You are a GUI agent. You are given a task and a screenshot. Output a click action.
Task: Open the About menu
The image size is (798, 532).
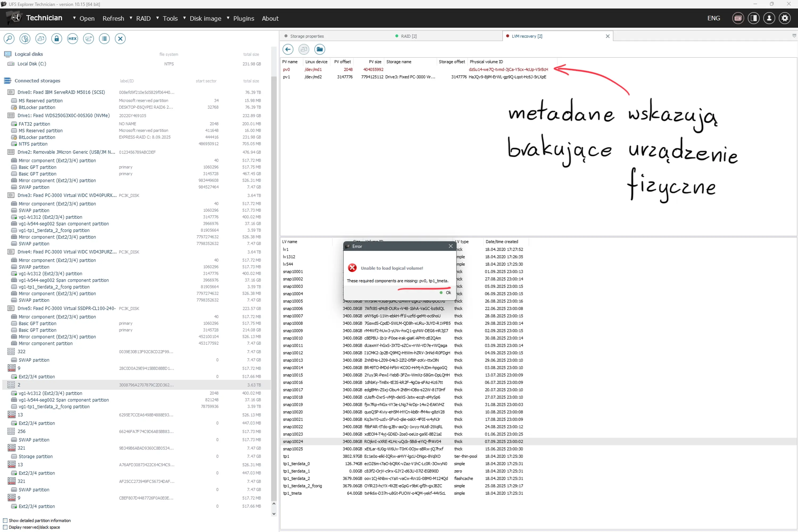[270, 18]
